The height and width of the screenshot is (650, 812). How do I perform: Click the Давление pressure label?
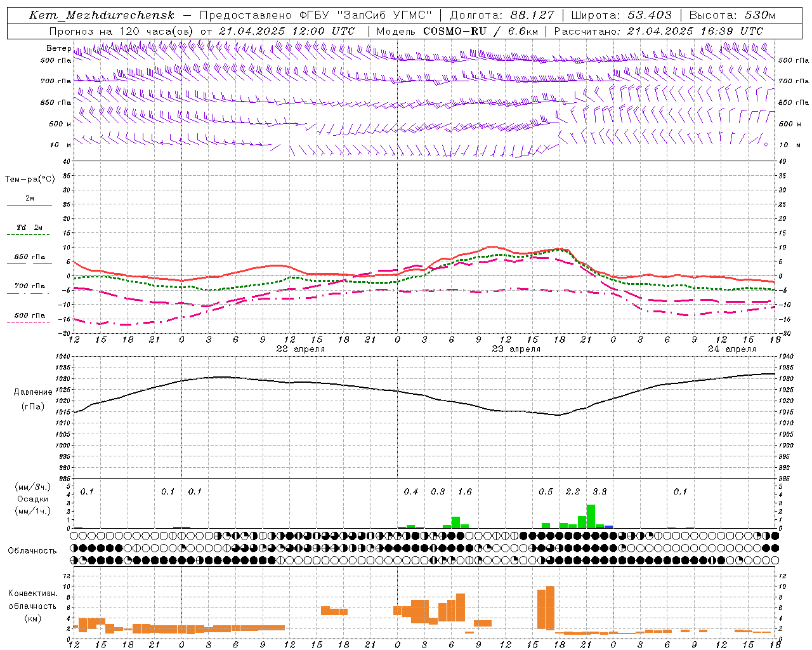[x=33, y=392]
